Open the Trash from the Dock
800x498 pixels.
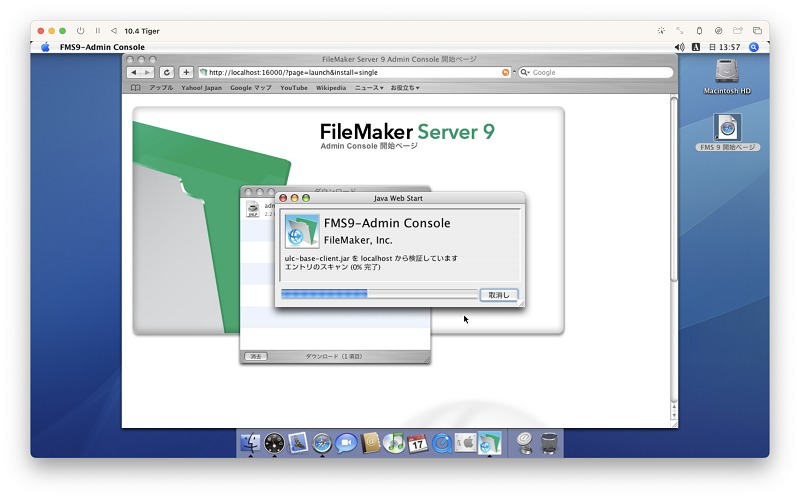549,443
